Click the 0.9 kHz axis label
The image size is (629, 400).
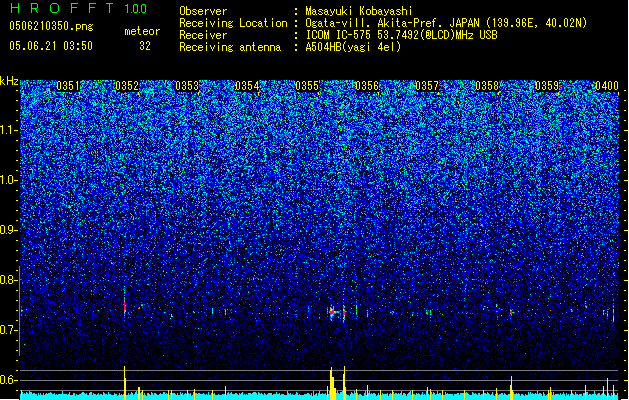pyautogui.click(x=8, y=230)
